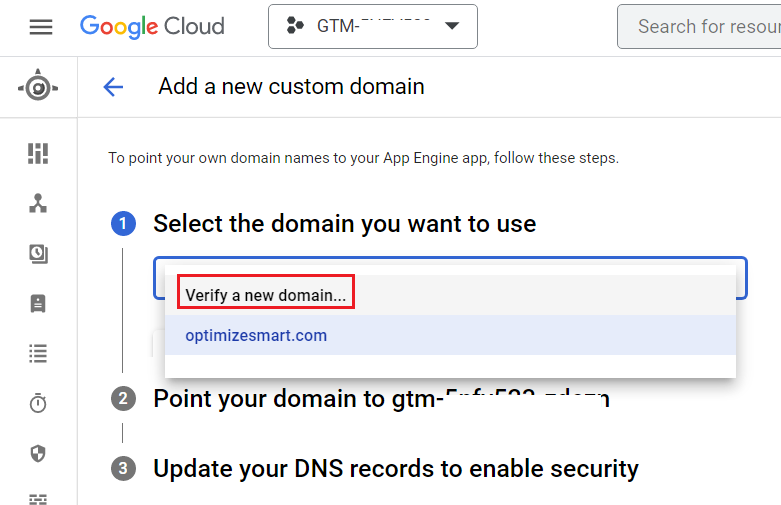Expand step 3 'Update your DNS records'
Screen dimensions: 781x505
(x=395, y=468)
